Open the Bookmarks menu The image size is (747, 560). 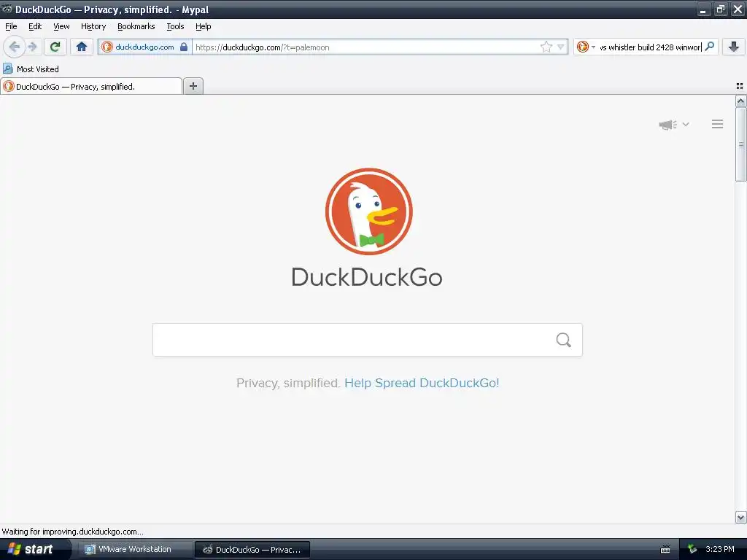136,26
